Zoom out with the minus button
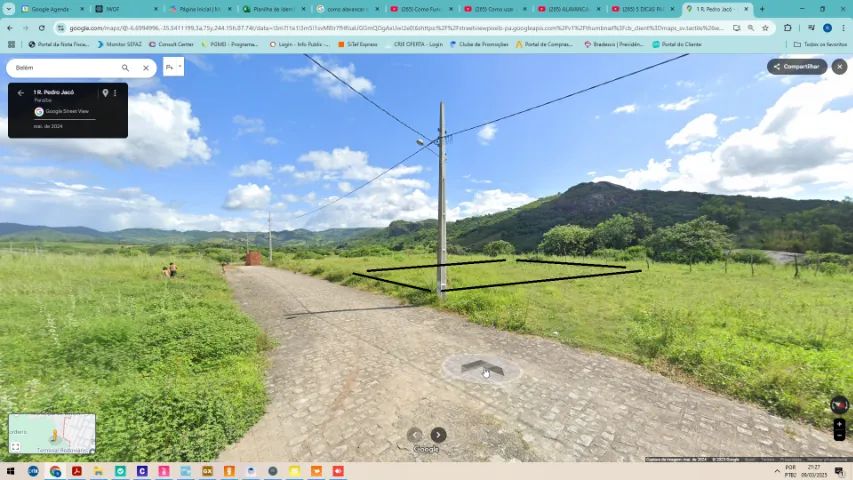853x480 pixels. 839,436
